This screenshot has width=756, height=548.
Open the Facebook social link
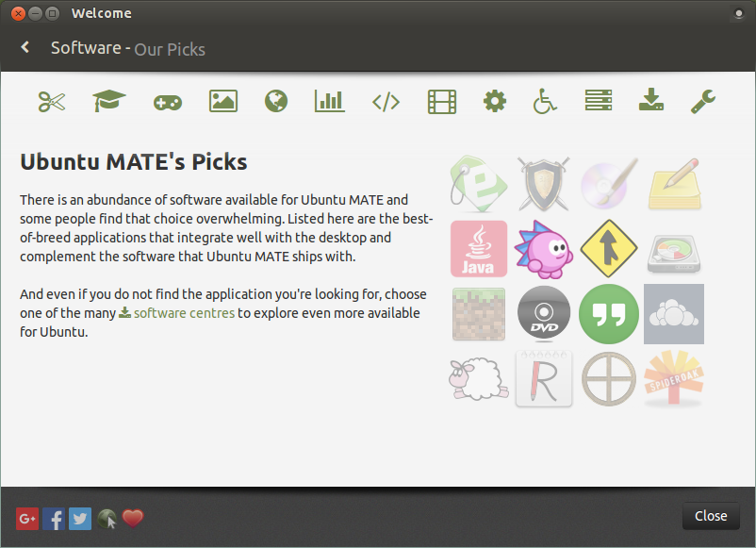[x=54, y=519]
